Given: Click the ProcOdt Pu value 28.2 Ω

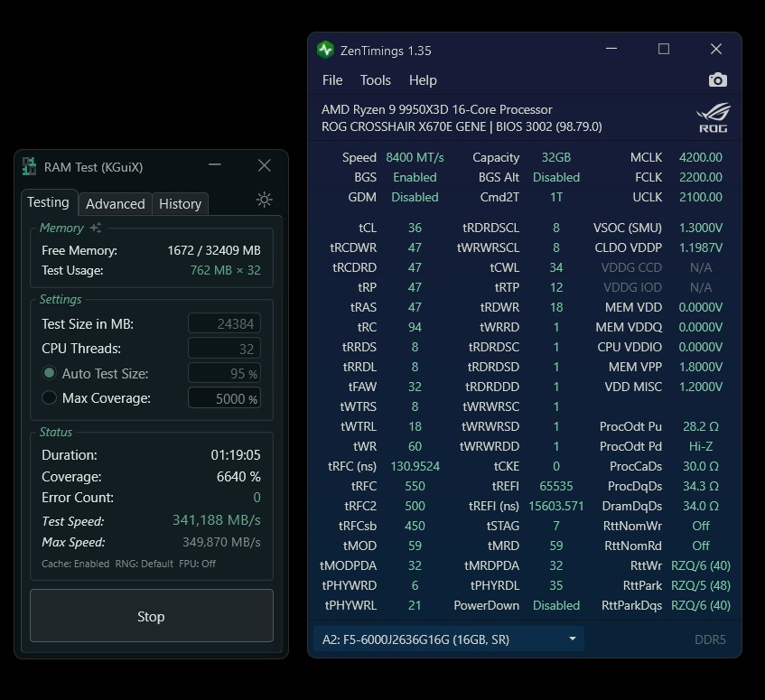Looking at the screenshot, I should tap(700, 426).
